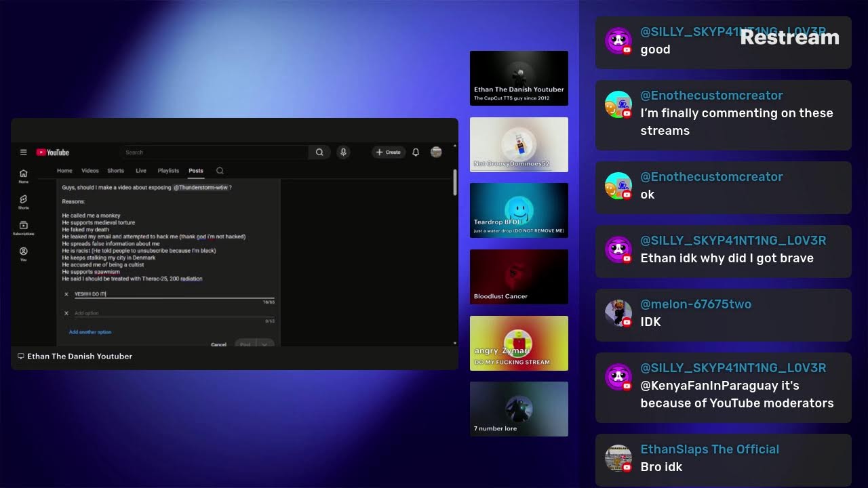Select the Posts tab
Viewport: 868px width, 488px height.
point(196,171)
